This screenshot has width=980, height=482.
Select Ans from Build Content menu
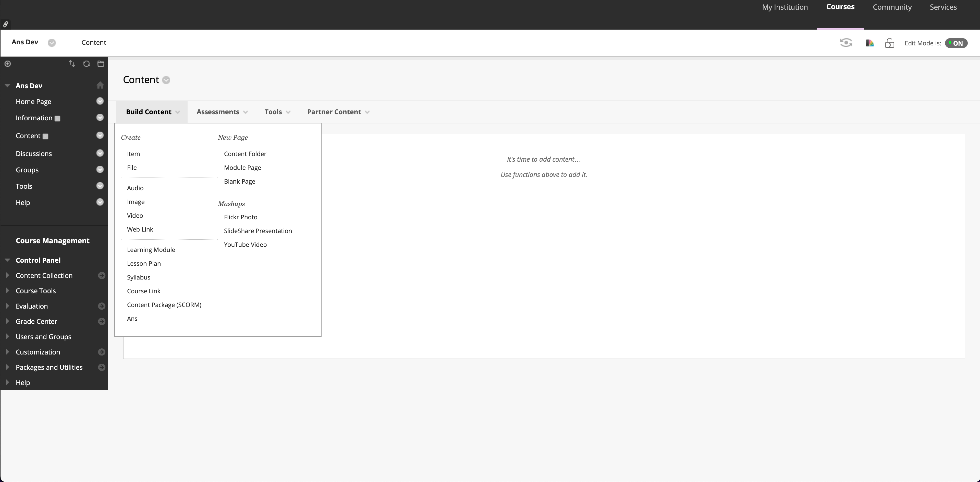pos(132,319)
